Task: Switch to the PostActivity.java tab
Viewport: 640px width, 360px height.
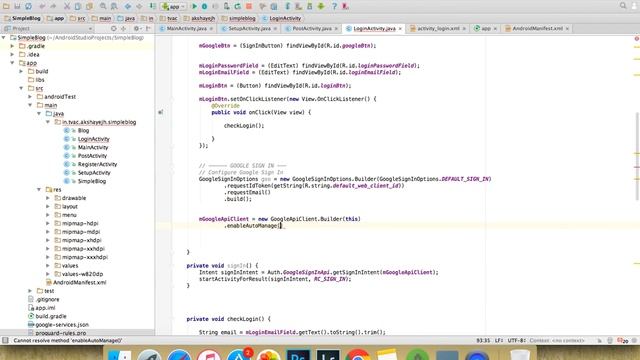Action: tap(312, 29)
